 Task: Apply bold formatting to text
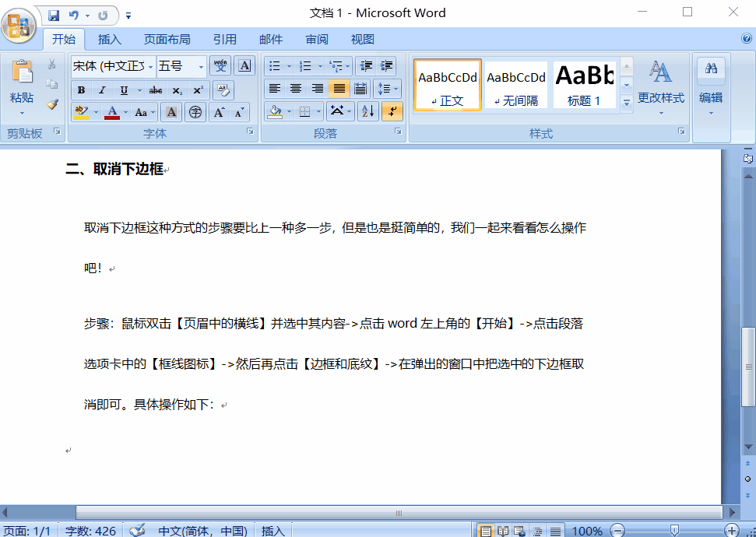(81, 89)
